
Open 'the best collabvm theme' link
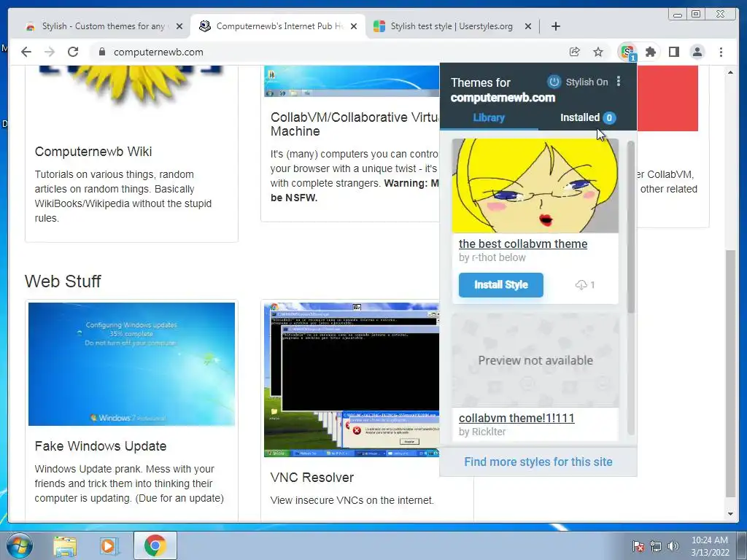(x=522, y=244)
